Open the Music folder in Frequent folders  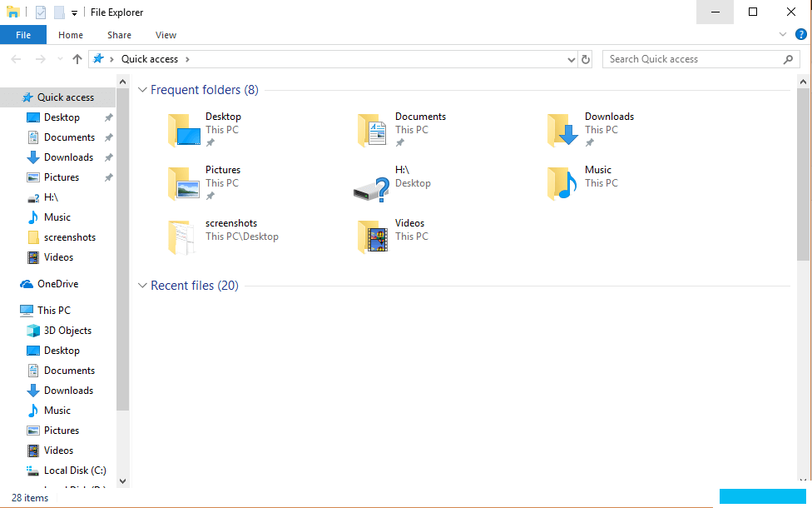pos(582,183)
